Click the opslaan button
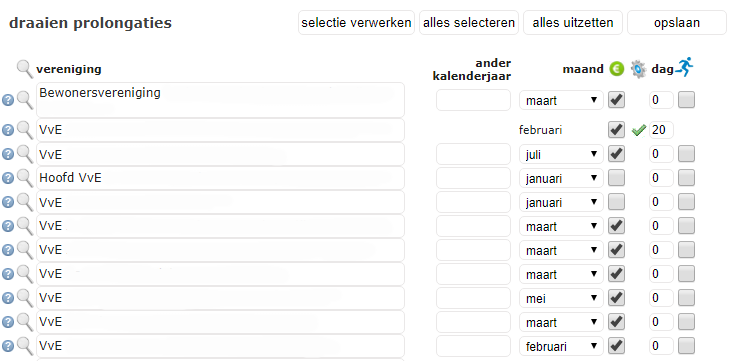The image size is (730, 361). [676, 23]
